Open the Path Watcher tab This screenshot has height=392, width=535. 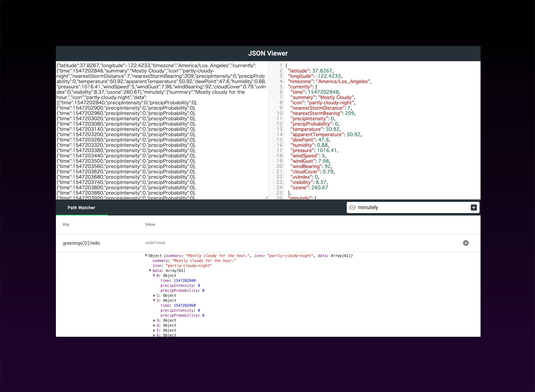(81, 208)
